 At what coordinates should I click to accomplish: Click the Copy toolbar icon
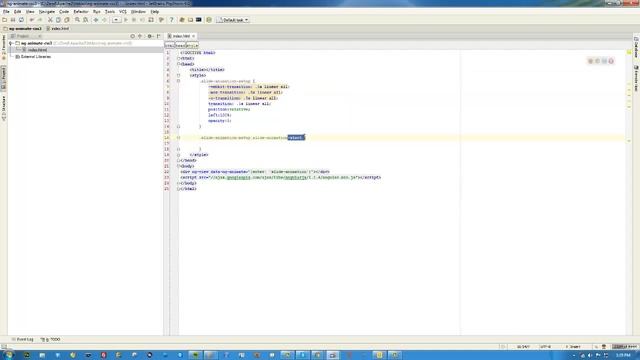pos(58,20)
